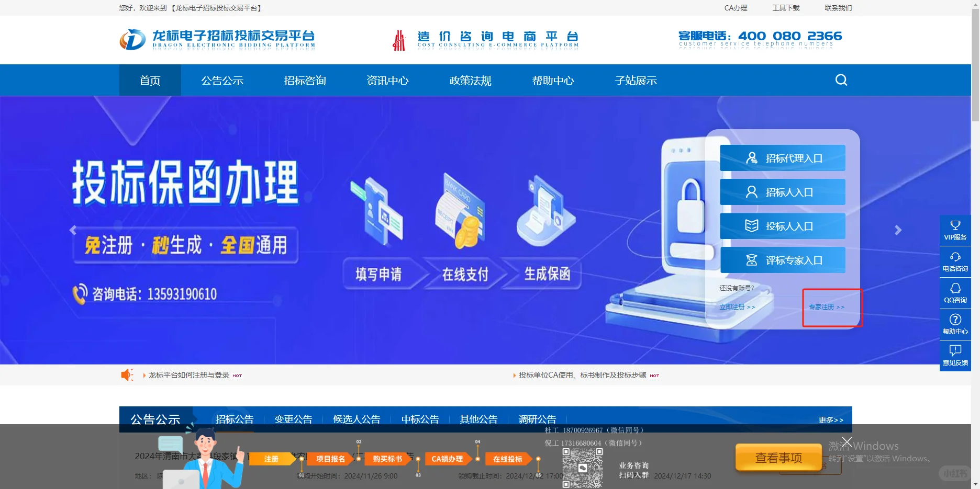Open the QQ咨询 sidebar icon
The width and height of the screenshot is (980, 489).
[955, 292]
